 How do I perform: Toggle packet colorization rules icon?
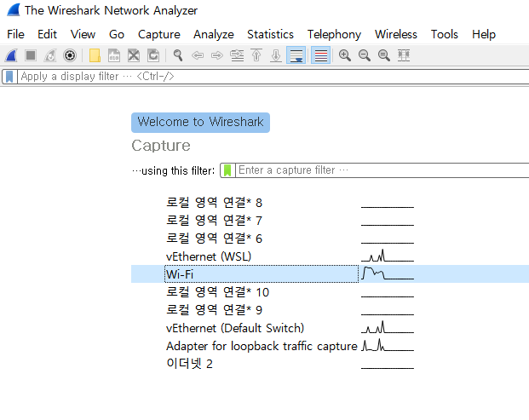(320, 55)
